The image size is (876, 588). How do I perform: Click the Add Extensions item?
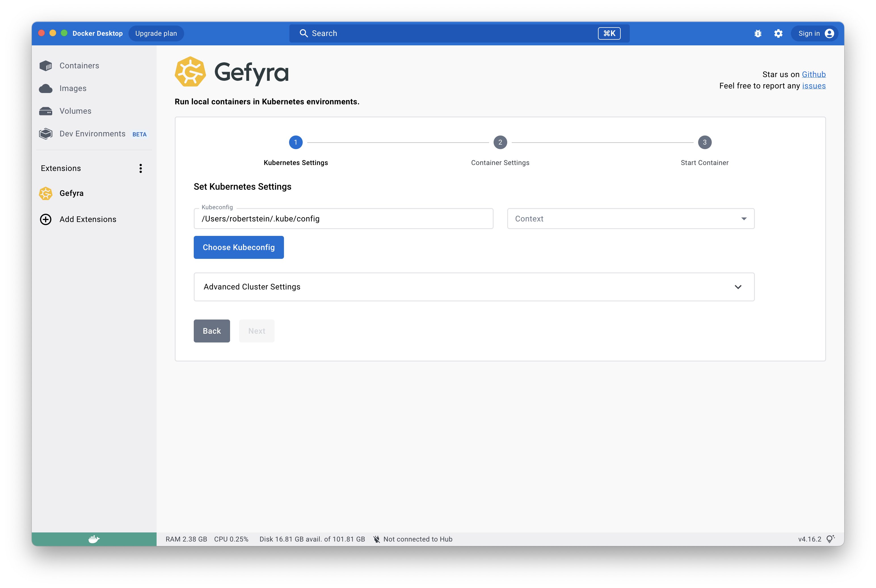pyautogui.click(x=88, y=219)
